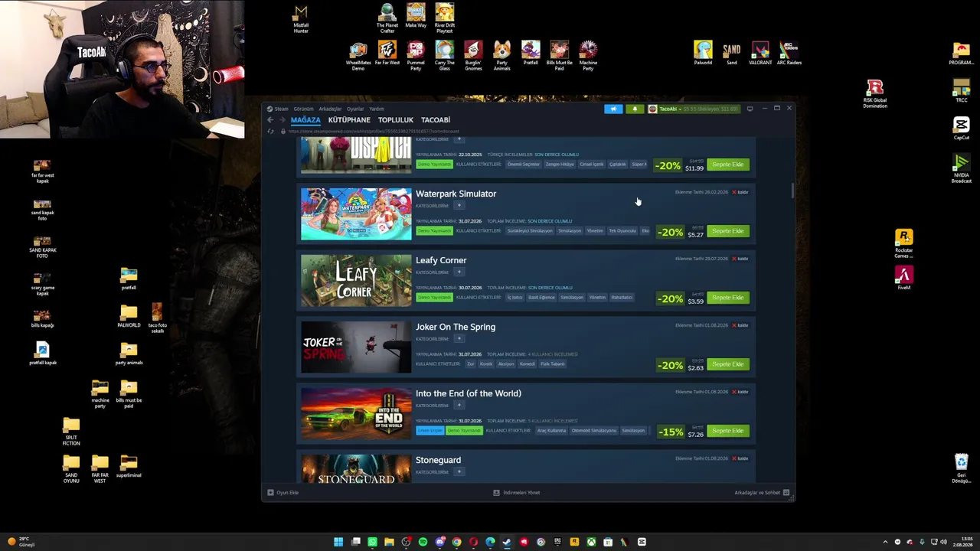Launch FiveM desktop shortcut
Image resolution: width=980 pixels, height=551 pixels.
(x=904, y=278)
